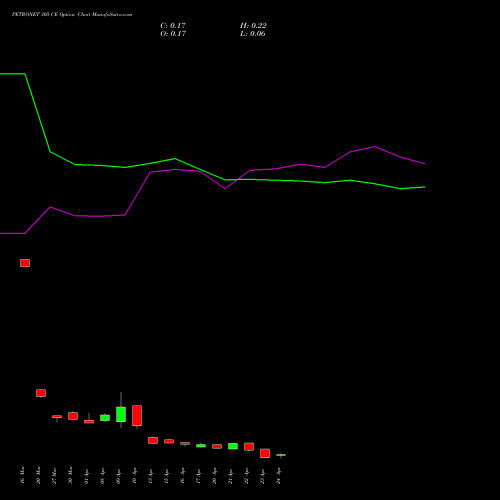Click the 24 Apr date label

tap(278, 476)
